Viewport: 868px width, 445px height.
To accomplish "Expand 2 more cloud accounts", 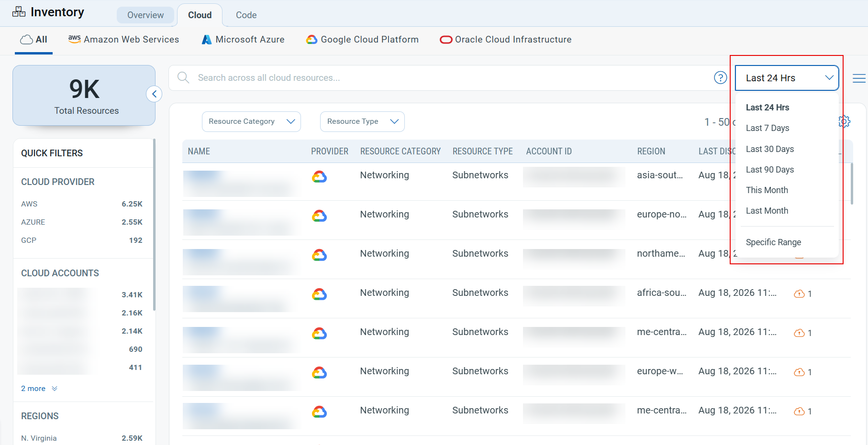I will pos(39,389).
